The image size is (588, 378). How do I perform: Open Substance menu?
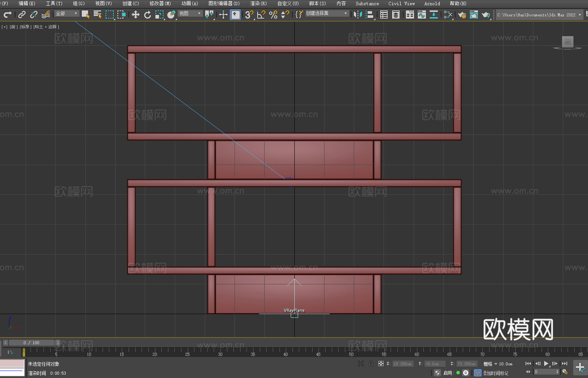click(367, 3)
